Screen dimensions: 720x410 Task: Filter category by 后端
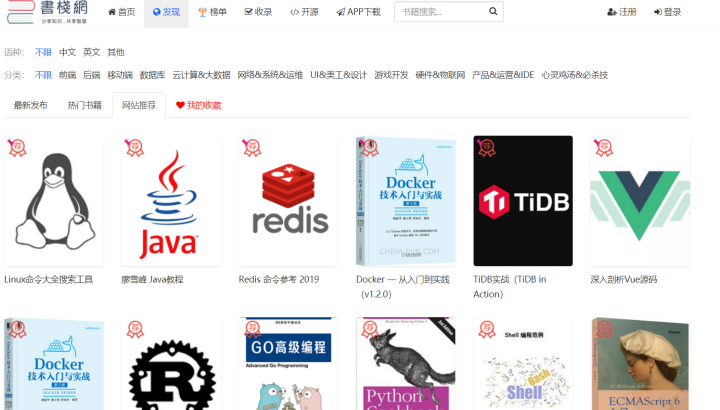[91, 75]
